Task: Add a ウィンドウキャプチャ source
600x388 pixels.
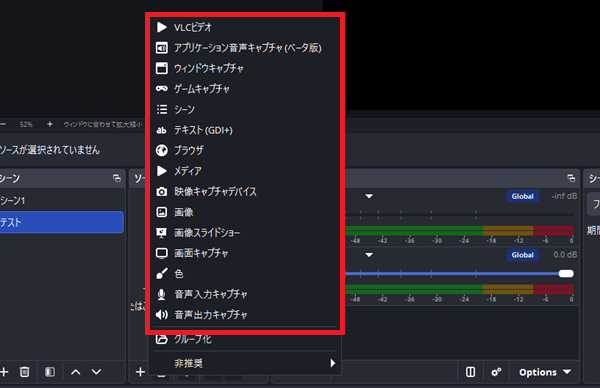Action: point(245,68)
